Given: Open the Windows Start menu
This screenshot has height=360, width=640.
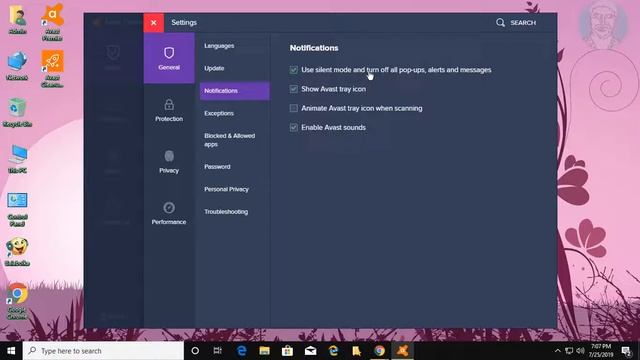Looking at the screenshot, I should (11, 351).
